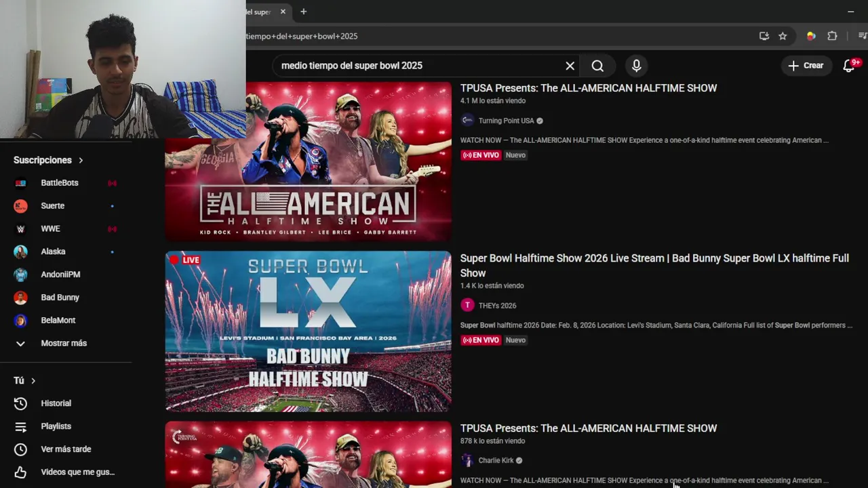The width and height of the screenshot is (868, 488).
Task: Bookmark this page with the star
Action: click(x=783, y=36)
